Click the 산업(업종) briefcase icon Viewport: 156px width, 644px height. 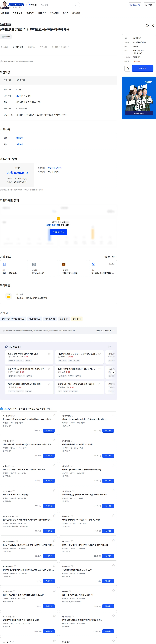(64, 264)
